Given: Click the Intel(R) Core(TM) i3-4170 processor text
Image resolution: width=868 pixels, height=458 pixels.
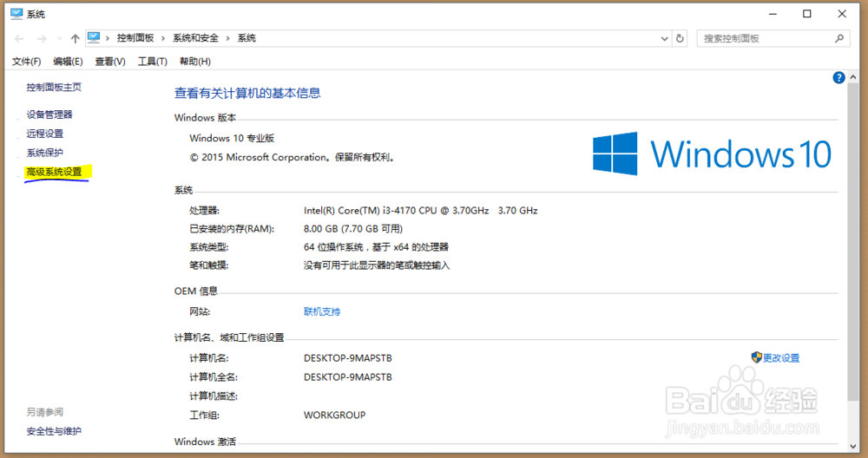Looking at the screenshot, I should (421, 211).
